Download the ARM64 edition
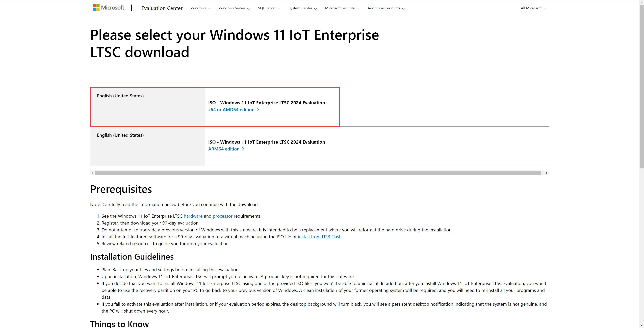Image resolution: width=644 pixels, height=328 pixels. point(226,149)
